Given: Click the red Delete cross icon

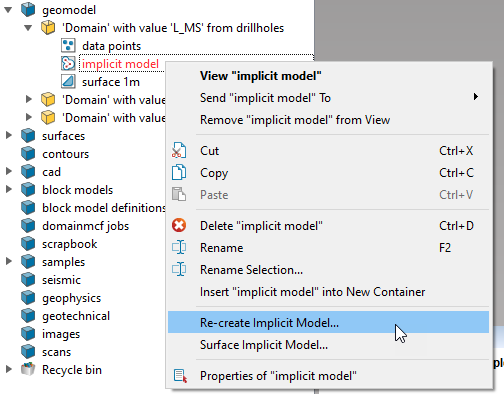Looking at the screenshot, I should (179, 226).
